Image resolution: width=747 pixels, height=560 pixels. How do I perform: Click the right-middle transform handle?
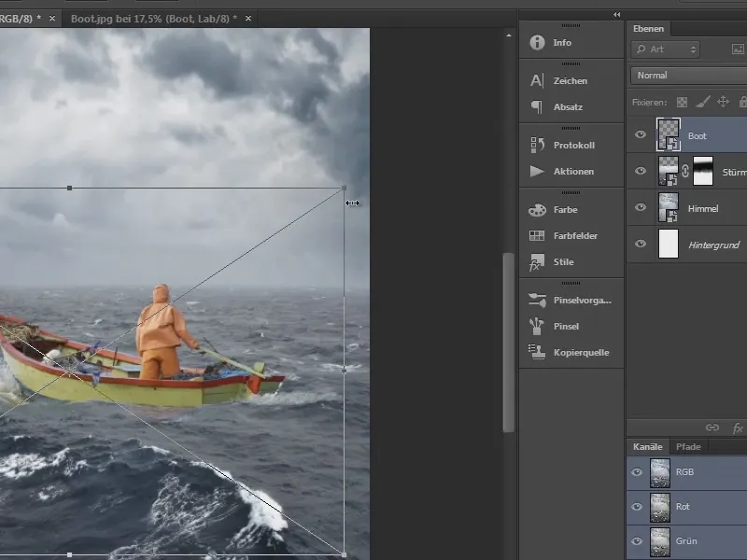pos(344,371)
